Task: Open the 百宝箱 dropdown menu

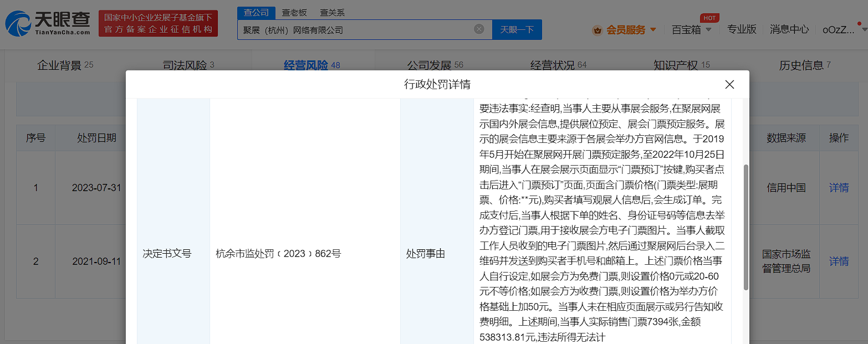Action: coord(691,30)
